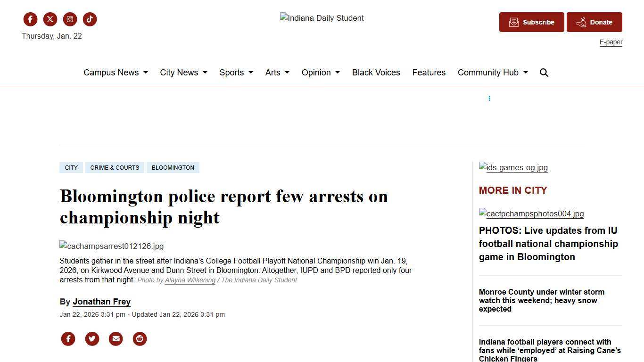Expand the Campus News dropdown
Viewport: 644px width, 362px height.
coord(116,73)
